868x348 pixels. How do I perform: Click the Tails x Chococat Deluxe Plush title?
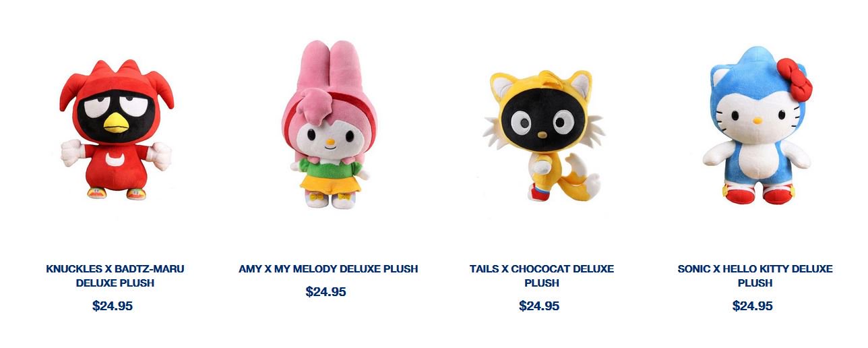542,276
